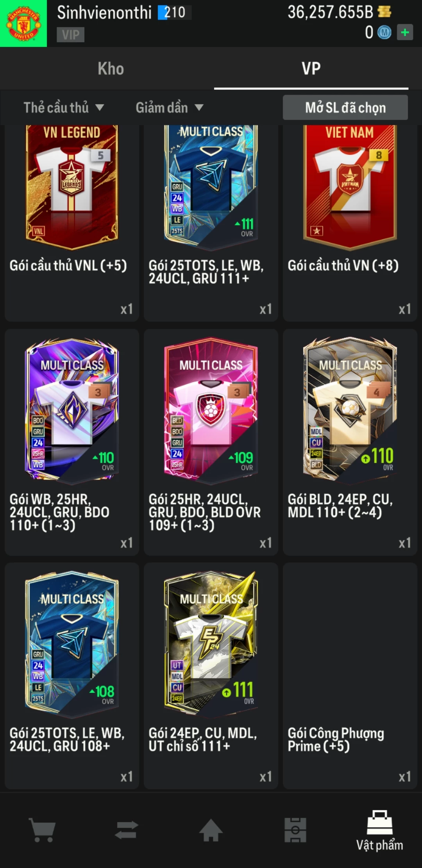Tap the blue M points icon
Image resolution: width=422 pixels, height=868 pixels.
384,32
